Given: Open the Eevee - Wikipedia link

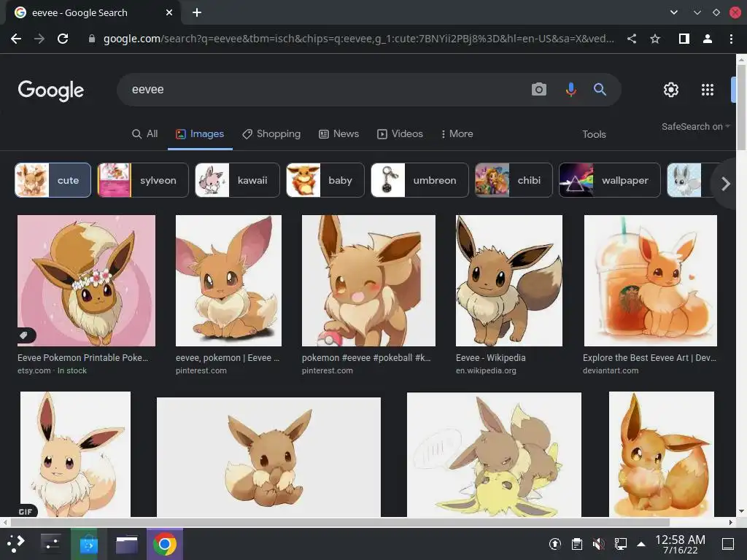Looking at the screenshot, I should coord(491,357).
